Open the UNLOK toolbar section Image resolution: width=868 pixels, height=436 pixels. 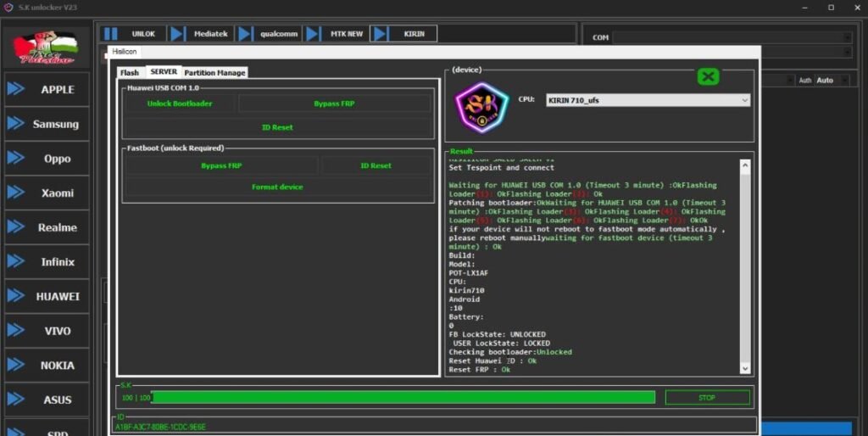pyautogui.click(x=143, y=34)
